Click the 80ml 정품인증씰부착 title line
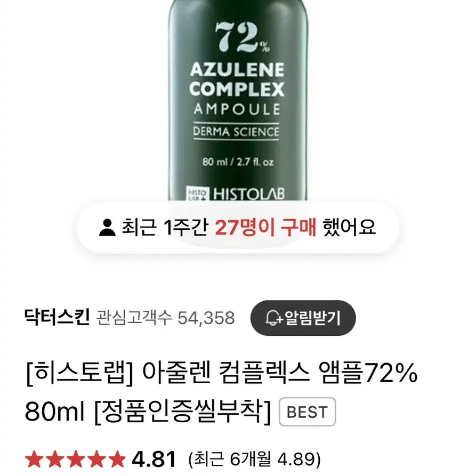This screenshot has height=476, width=476. coord(148,412)
